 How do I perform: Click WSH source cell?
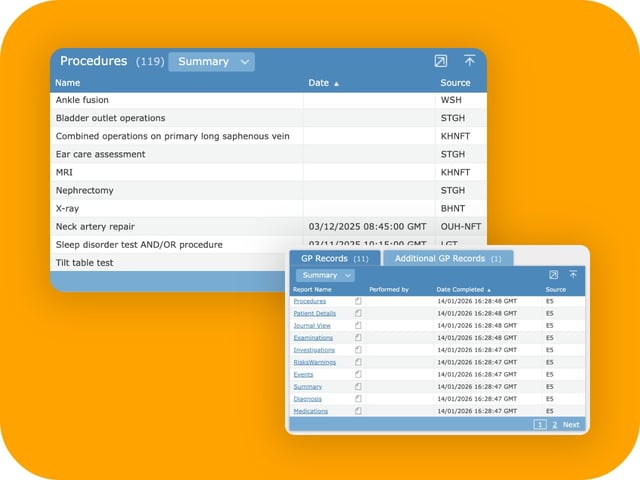coord(451,100)
